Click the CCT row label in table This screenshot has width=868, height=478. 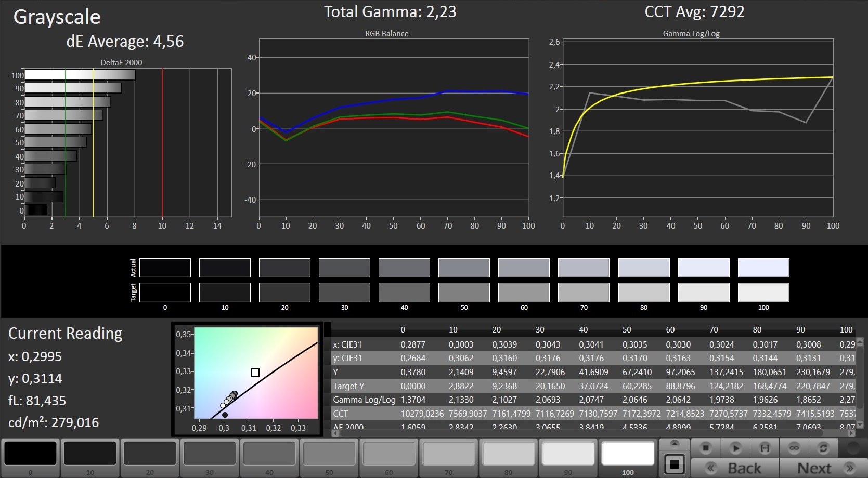[341, 414]
